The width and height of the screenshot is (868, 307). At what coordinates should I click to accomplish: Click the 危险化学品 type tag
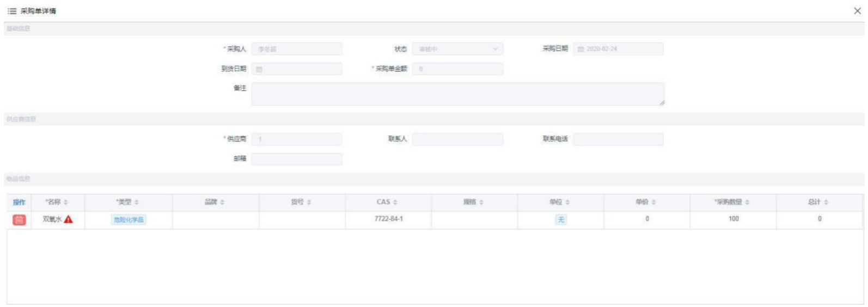click(x=129, y=220)
